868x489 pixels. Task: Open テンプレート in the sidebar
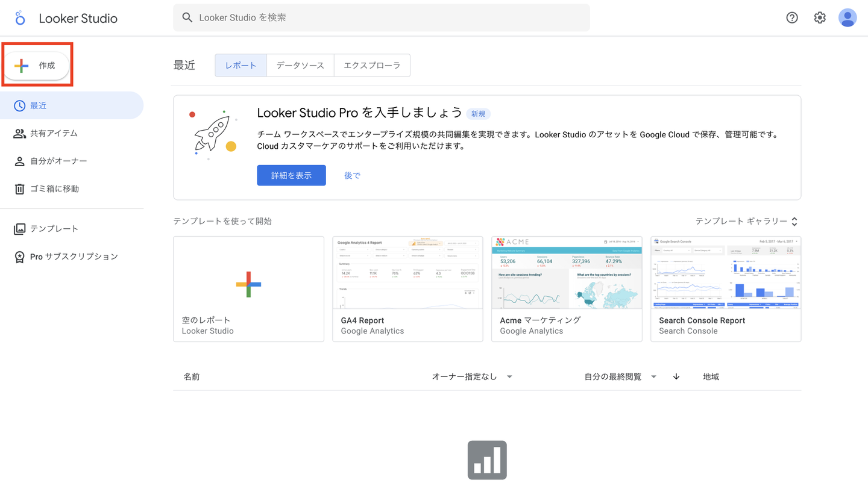[x=72, y=229]
